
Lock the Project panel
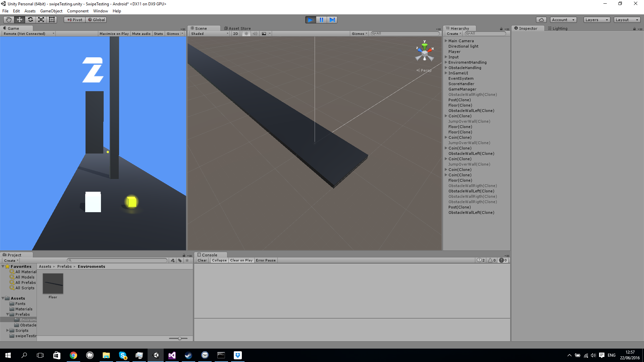pyautogui.click(x=184, y=255)
